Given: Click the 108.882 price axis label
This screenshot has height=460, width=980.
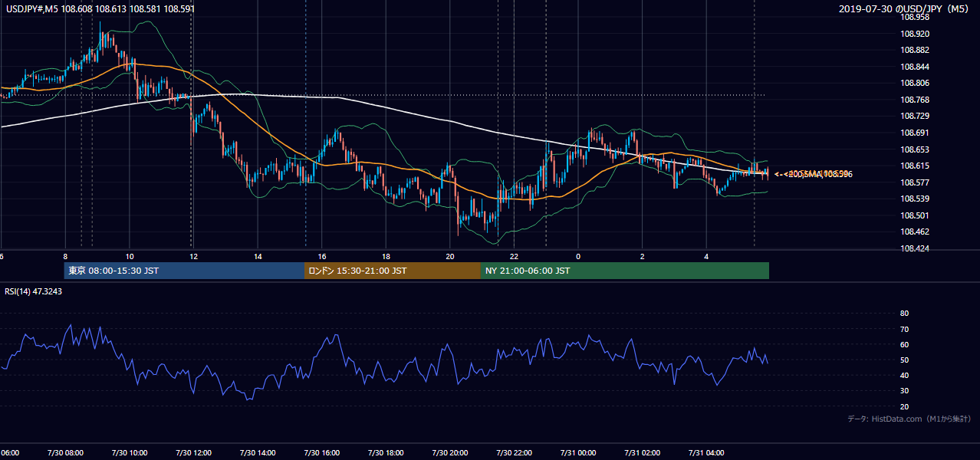Looking at the screenshot, I should pyautogui.click(x=915, y=50).
